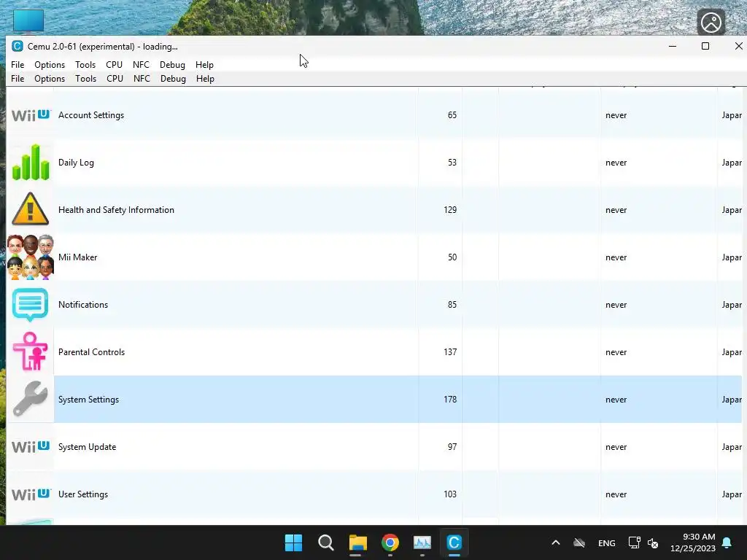Click the round overlay icon at top right of the desktop

click(711, 22)
